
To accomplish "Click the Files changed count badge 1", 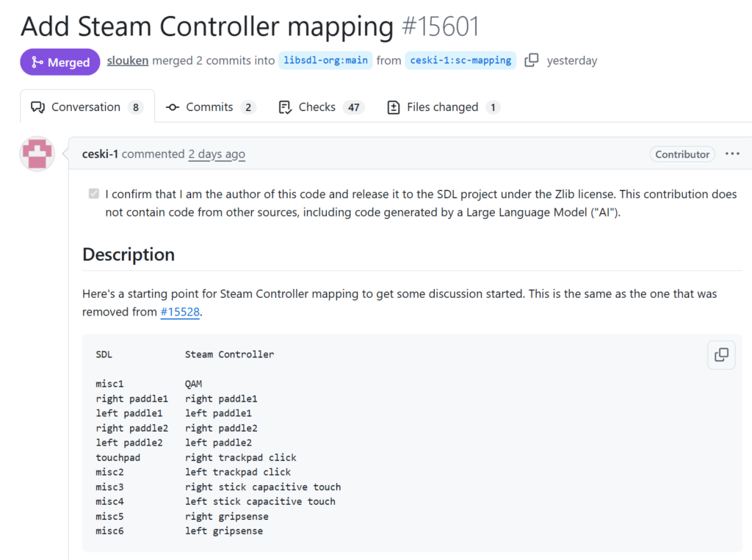I will [x=493, y=107].
